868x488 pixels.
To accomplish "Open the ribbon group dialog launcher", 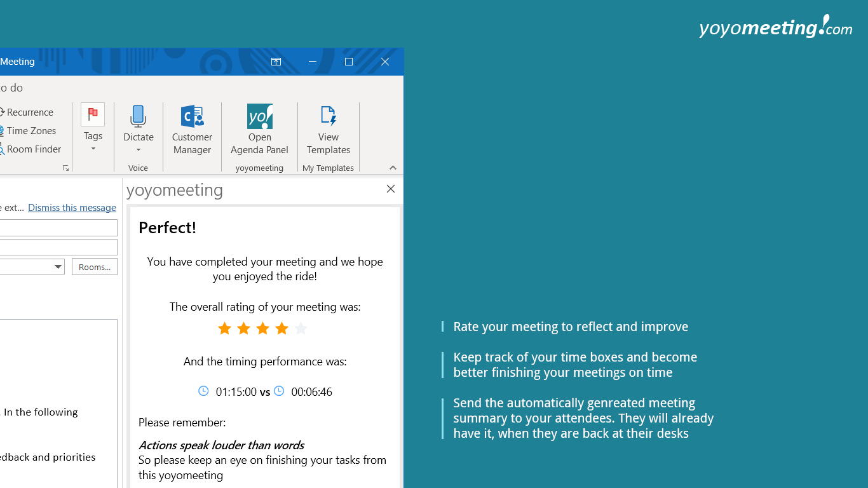I will (x=65, y=168).
